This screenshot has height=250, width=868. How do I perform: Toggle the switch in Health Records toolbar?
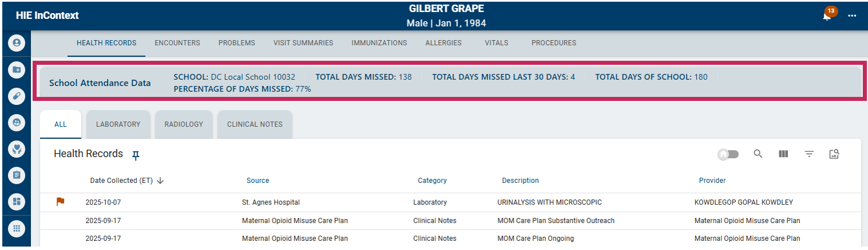click(728, 154)
